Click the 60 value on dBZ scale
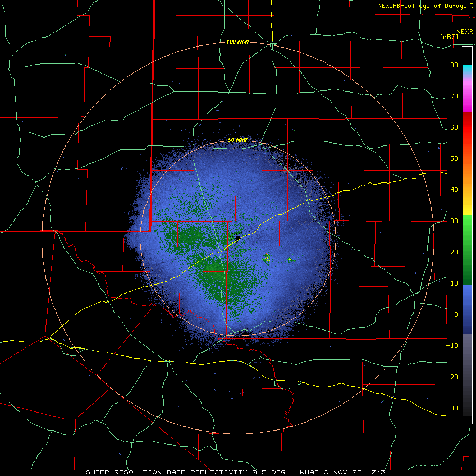476x476 pixels. (x=454, y=127)
